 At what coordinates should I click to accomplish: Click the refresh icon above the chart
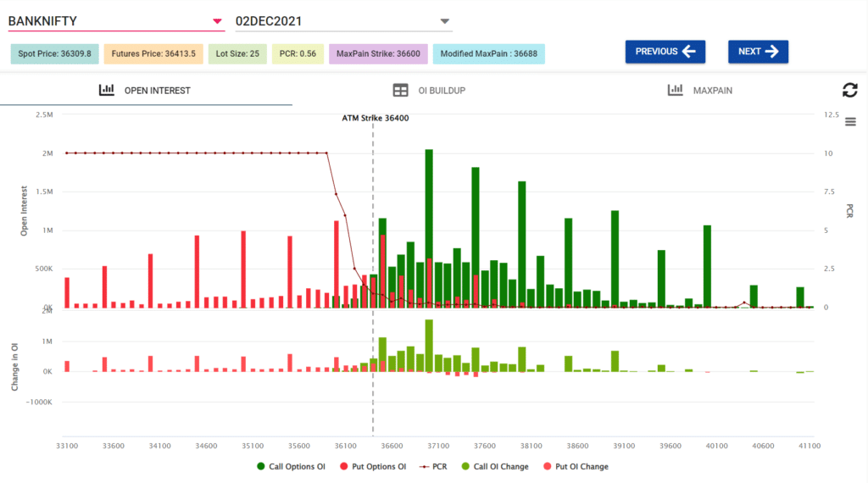tap(849, 90)
